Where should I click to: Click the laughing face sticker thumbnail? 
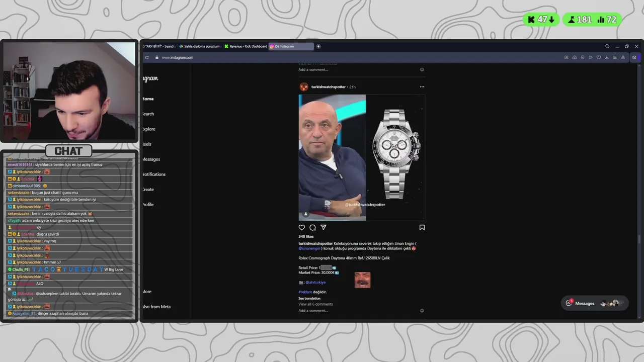362,280
